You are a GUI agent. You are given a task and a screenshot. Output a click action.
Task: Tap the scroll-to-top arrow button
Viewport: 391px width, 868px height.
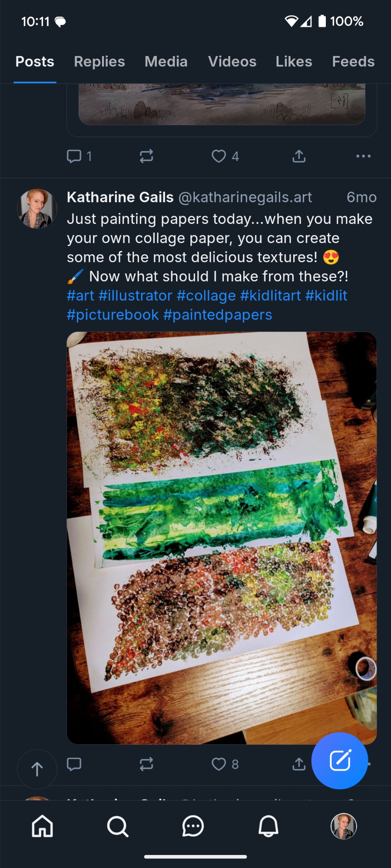point(37,769)
